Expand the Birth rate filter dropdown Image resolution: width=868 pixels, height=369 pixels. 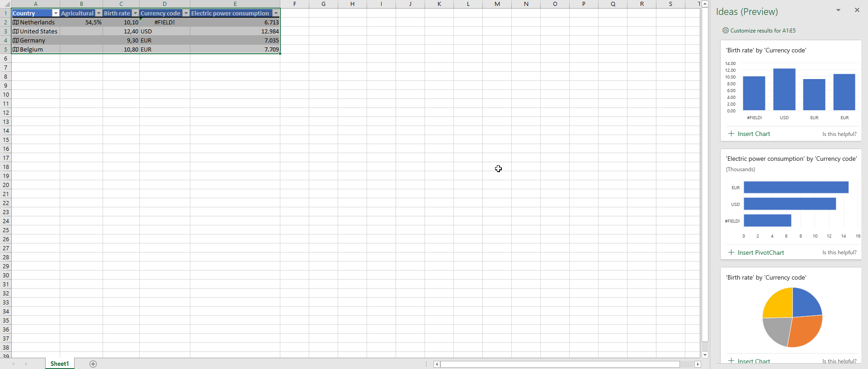point(135,13)
